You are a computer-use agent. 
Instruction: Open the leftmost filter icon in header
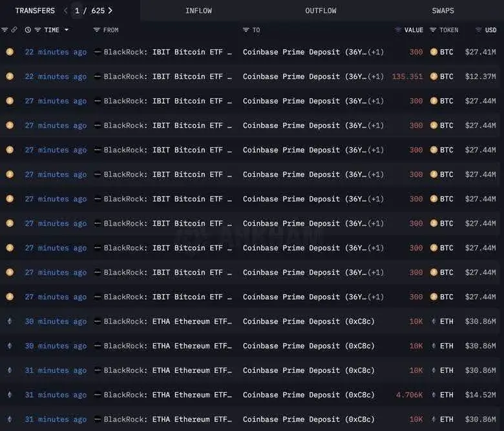click(5, 30)
